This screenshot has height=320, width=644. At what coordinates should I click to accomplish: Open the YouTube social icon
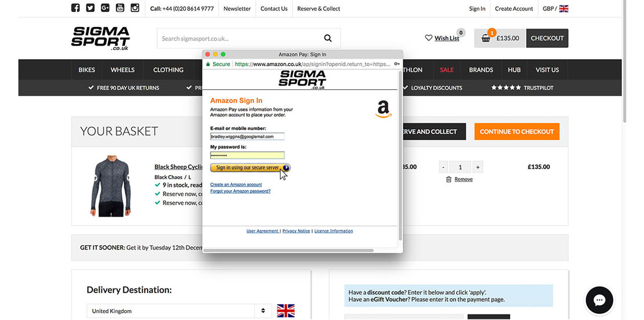[120, 8]
